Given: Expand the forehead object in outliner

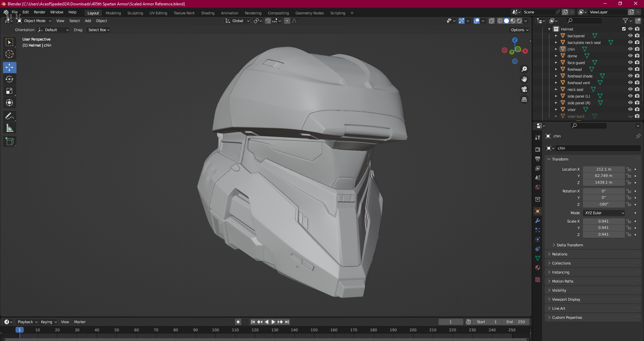Looking at the screenshot, I should [x=556, y=69].
